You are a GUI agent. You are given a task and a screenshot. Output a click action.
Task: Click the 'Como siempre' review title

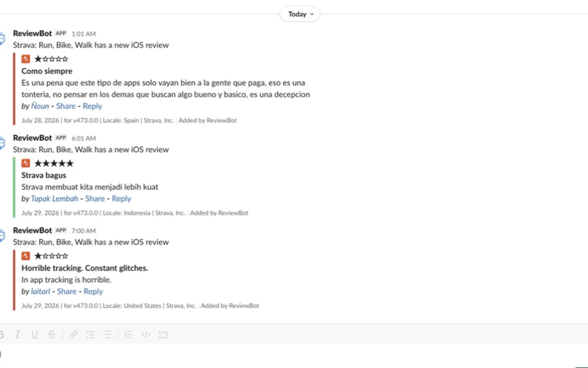coord(47,71)
